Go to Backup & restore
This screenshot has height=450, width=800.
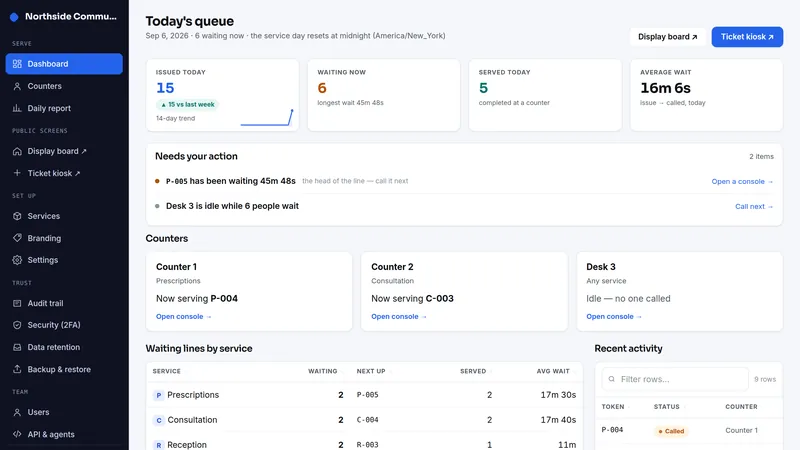pos(64,369)
